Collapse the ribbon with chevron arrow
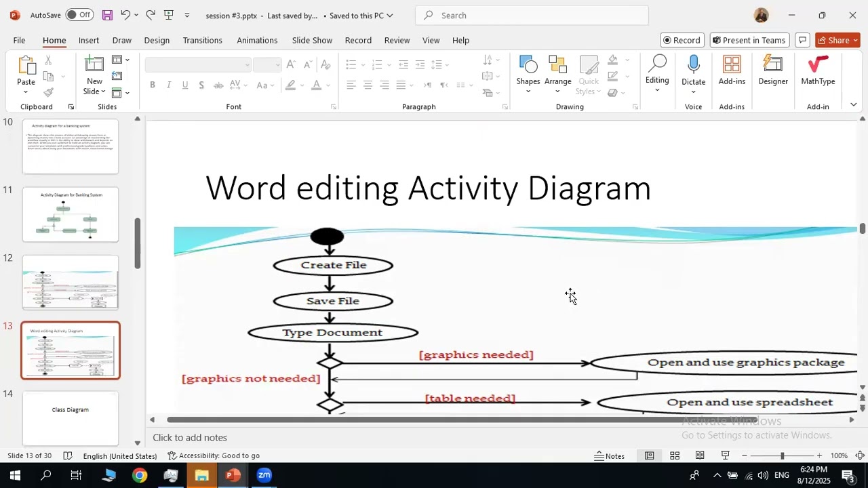 (x=853, y=104)
